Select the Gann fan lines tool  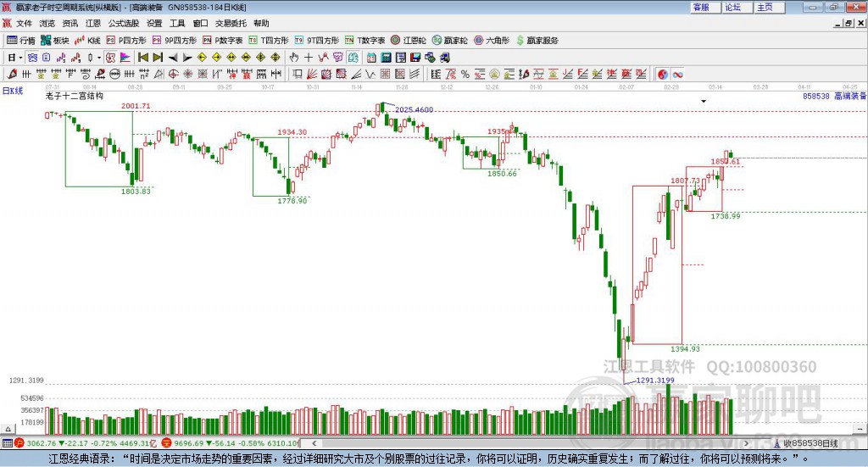click(x=313, y=74)
